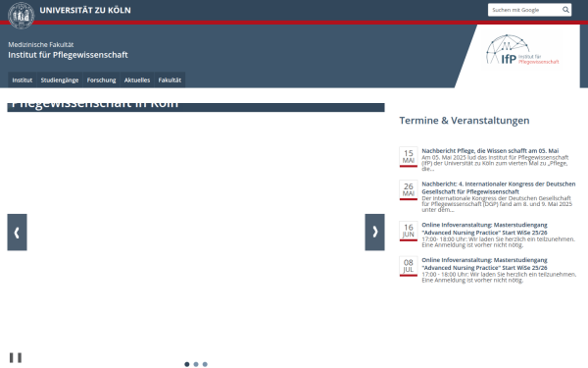
Task: Open Nachbericht Pflege, die Wissen schafft article
Action: click(x=490, y=150)
